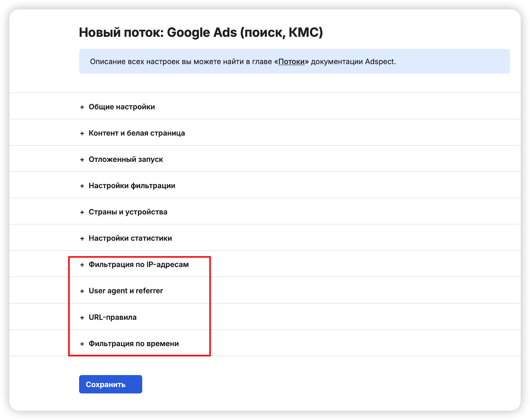Hit the plus icon beside URL-правила
530x420 pixels.
pos(82,318)
